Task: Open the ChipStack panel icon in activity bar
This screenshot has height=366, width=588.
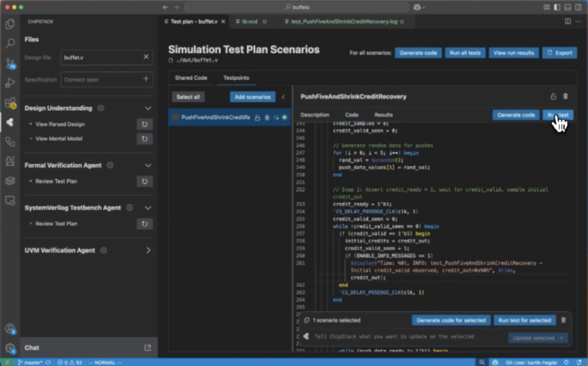Action: point(10,122)
